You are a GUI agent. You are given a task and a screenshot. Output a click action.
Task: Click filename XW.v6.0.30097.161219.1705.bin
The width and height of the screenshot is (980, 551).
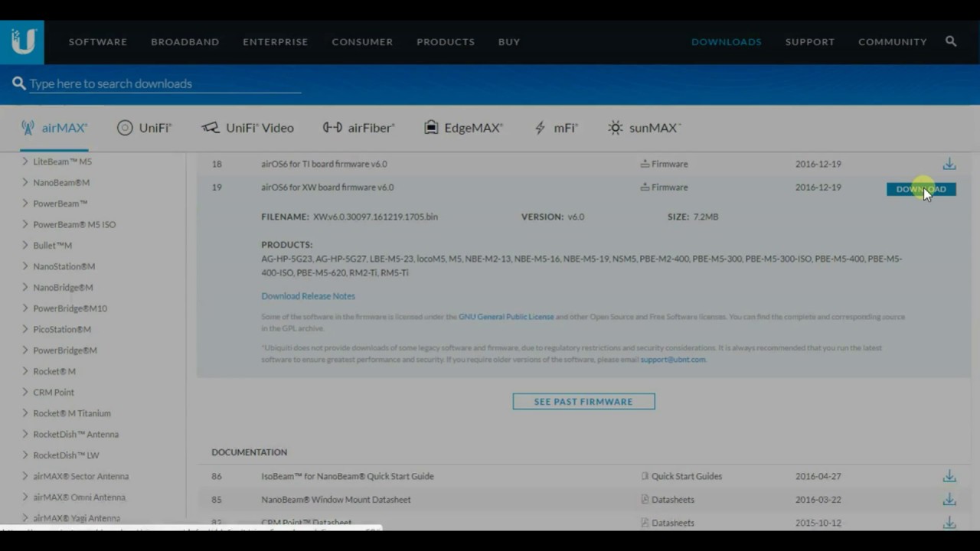tap(375, 217)
